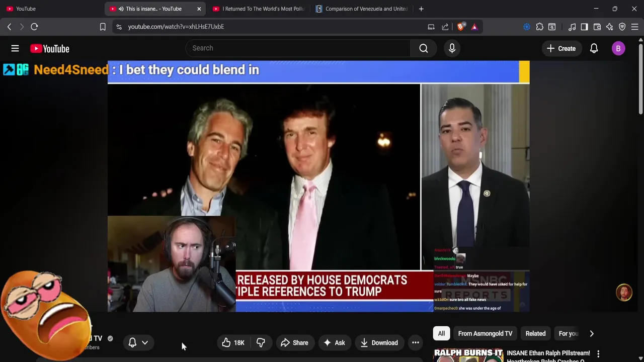
Task: Dislike the video
Action: (x=261, y=343)
